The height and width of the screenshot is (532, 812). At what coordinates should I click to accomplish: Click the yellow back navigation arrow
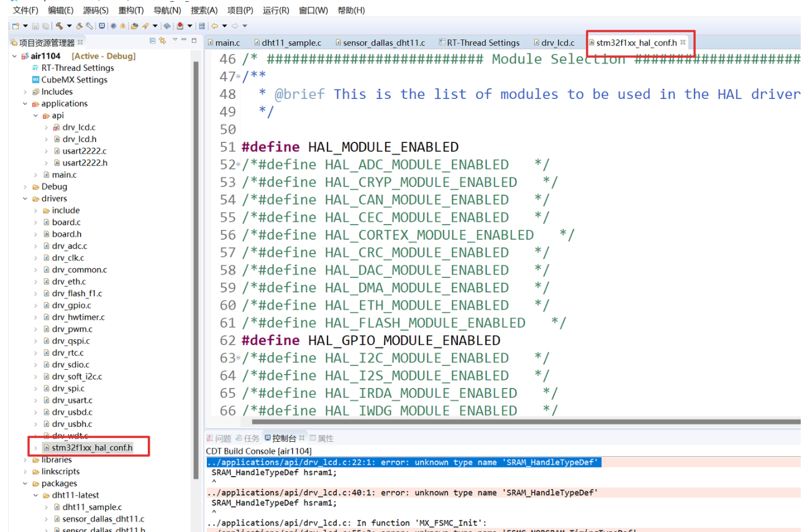pyautogui.click(x=214, y=26)
